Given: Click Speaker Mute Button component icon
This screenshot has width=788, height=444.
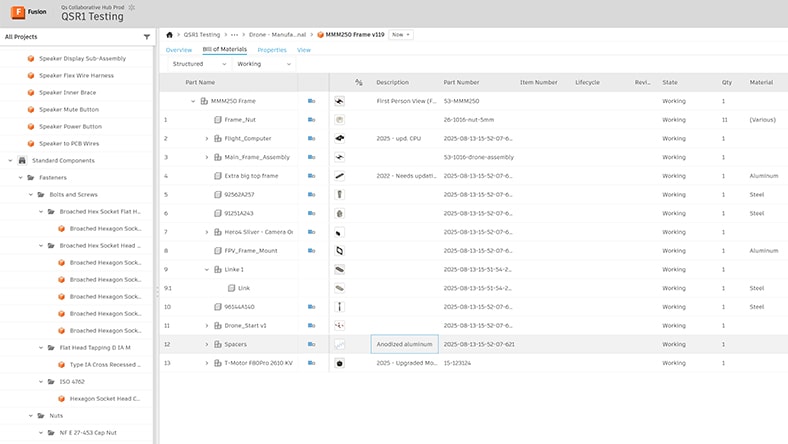Looking at the screenshot, I should click(30, 110).
